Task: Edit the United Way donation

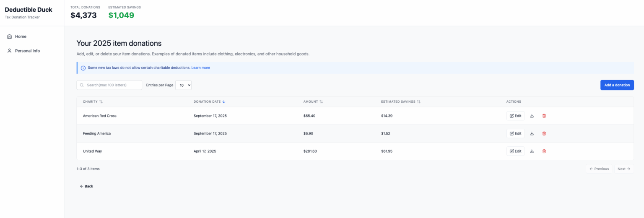Action: (515, 151)
